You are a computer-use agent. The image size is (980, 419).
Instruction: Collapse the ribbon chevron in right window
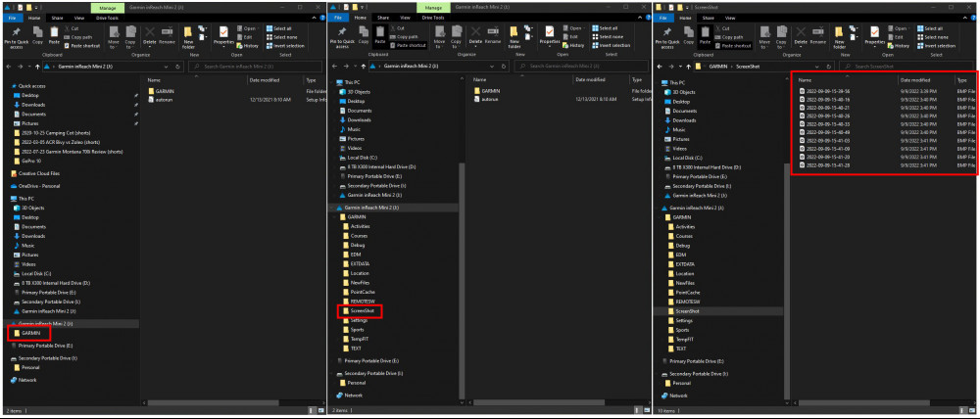click(966, 18)
